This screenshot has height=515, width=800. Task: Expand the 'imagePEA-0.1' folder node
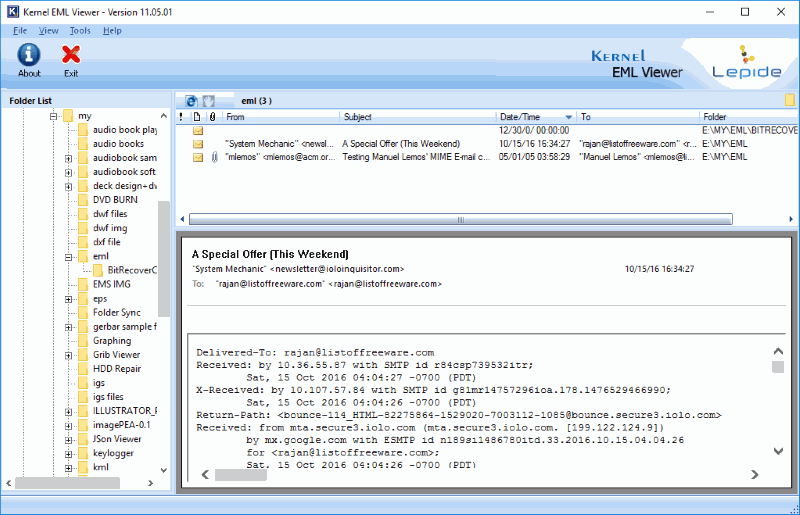(x=68, y=426)
